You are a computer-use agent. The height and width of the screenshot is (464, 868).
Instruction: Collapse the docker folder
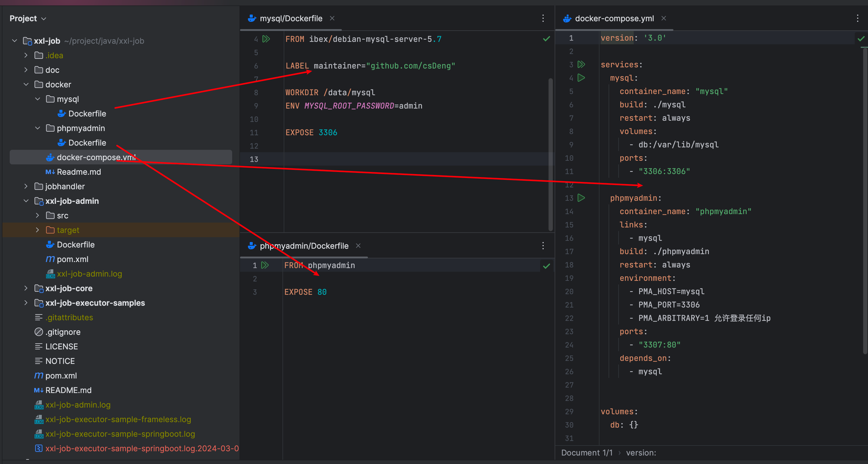point(26,84)
